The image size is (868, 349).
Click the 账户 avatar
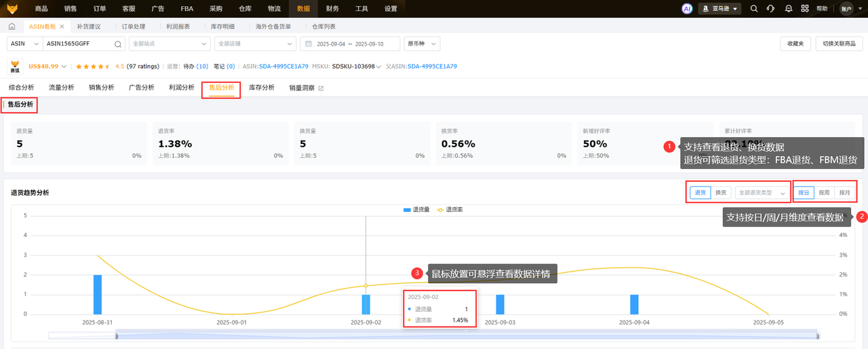pos(846,9)
